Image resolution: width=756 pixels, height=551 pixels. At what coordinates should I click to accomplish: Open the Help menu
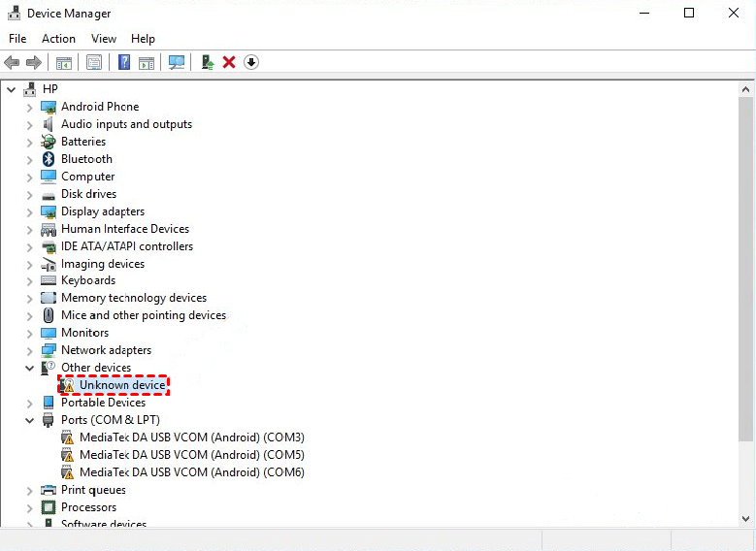pyautogui.click(x=143, y=39)
